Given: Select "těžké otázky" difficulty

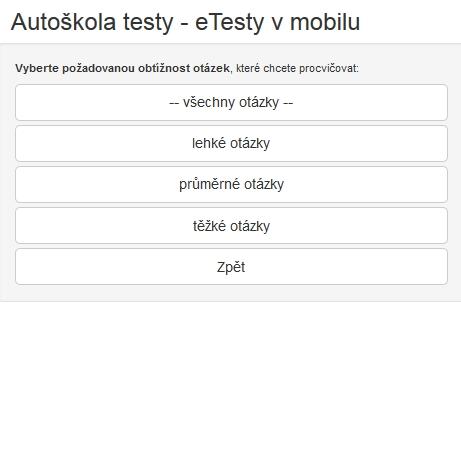Looking at the screenshot, I should click(231, 225).
